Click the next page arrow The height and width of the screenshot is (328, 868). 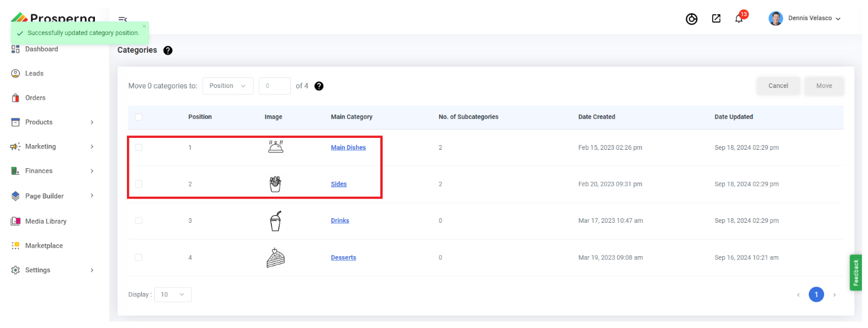pos(835,295)
